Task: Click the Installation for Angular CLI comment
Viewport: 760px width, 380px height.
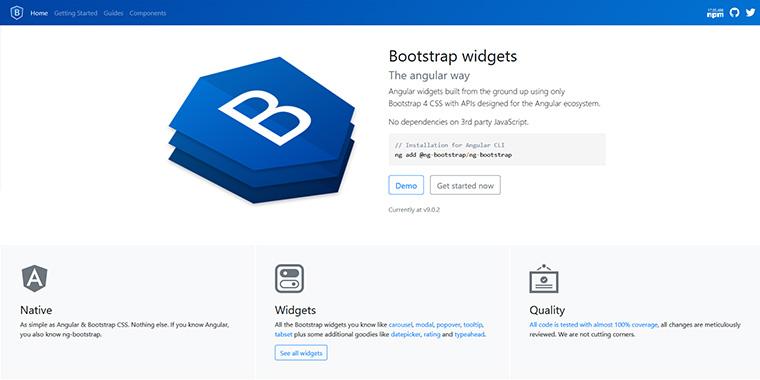Action: [x=450, y=145]
